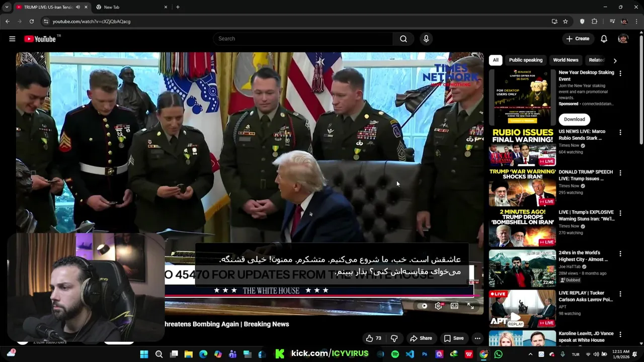Screen dimensions: 644x362
Task: Open more options for New Year Staking ad
Action: pos(620,73)
